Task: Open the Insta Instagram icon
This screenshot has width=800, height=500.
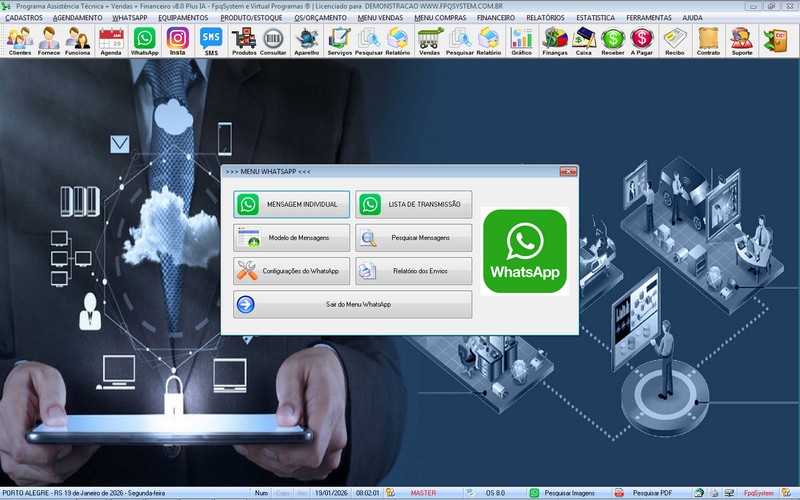Action: tap(178, 41)
